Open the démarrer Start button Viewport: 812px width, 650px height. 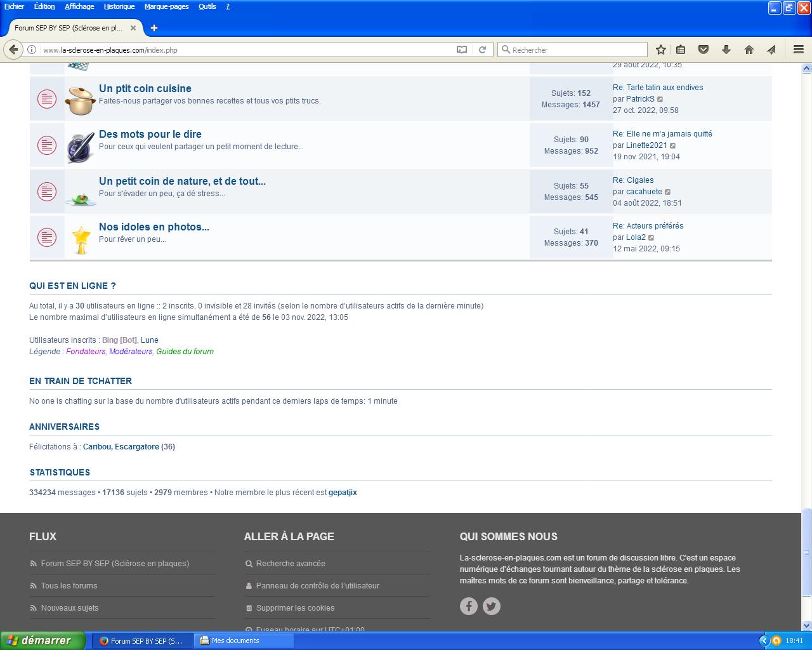[x=42, y=640]
